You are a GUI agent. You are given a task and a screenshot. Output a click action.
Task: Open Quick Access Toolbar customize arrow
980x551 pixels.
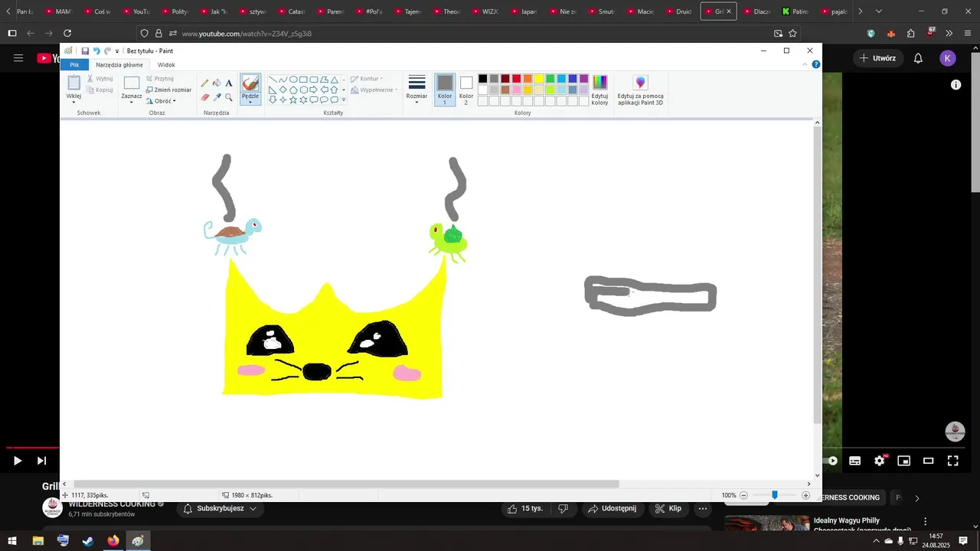[x=117, y=51]
